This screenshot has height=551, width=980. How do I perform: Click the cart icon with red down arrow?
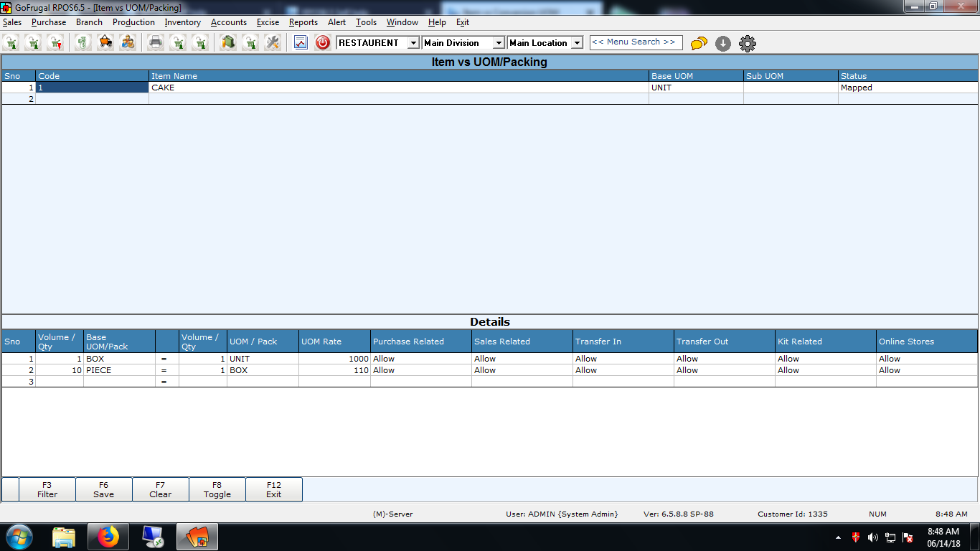[55, 43]
